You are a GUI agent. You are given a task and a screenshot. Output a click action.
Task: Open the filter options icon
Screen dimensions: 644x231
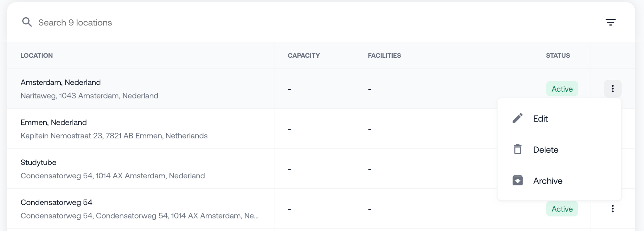(x=610, y=22)
